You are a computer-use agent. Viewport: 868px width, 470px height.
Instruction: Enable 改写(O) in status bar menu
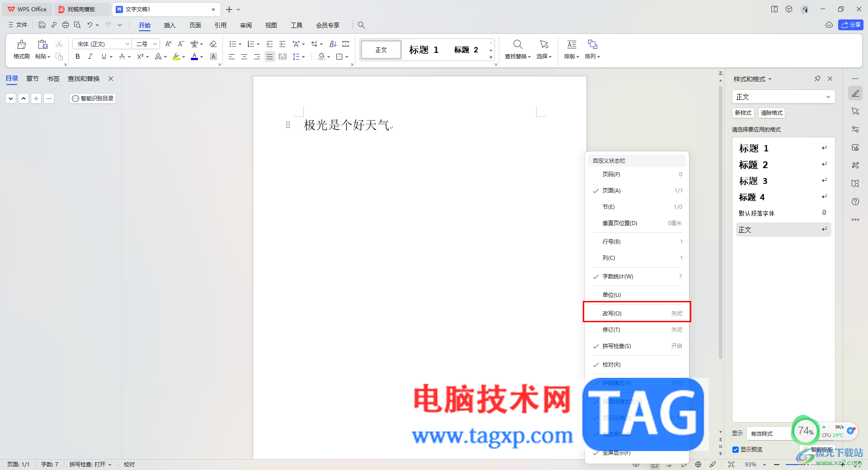coord(637,314)
